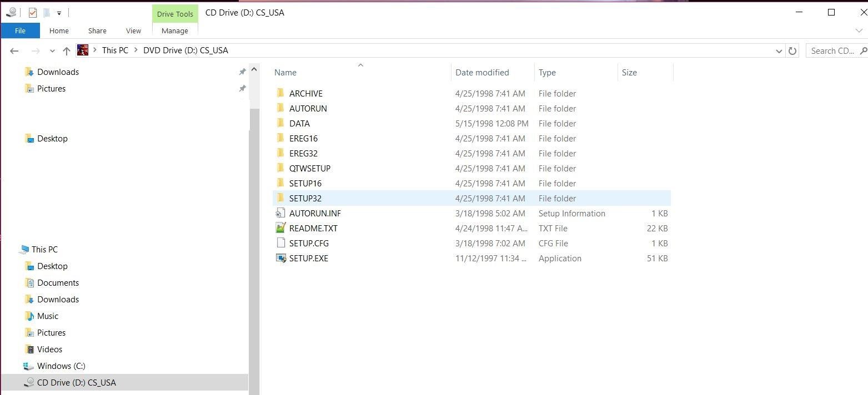This screenshot has height=395, width=868.
Task: Select the AUTORUN folder icon
Action: [281, 108]
